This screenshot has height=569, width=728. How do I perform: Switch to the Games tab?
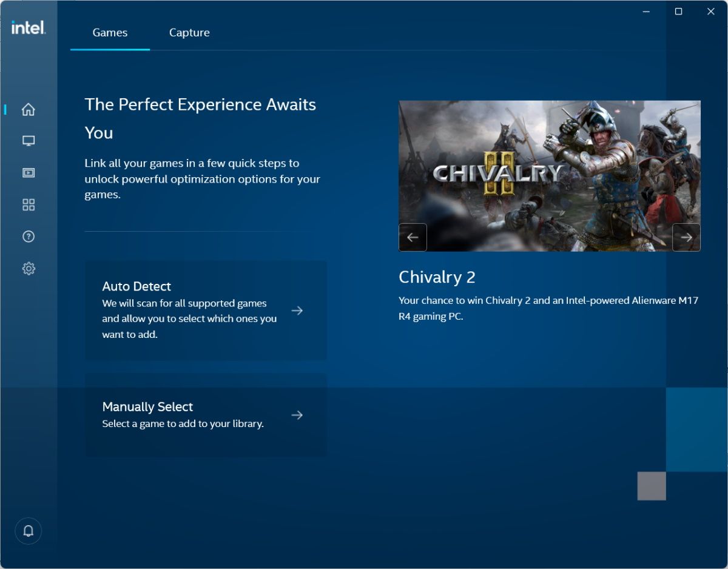(x=110, y=33)
